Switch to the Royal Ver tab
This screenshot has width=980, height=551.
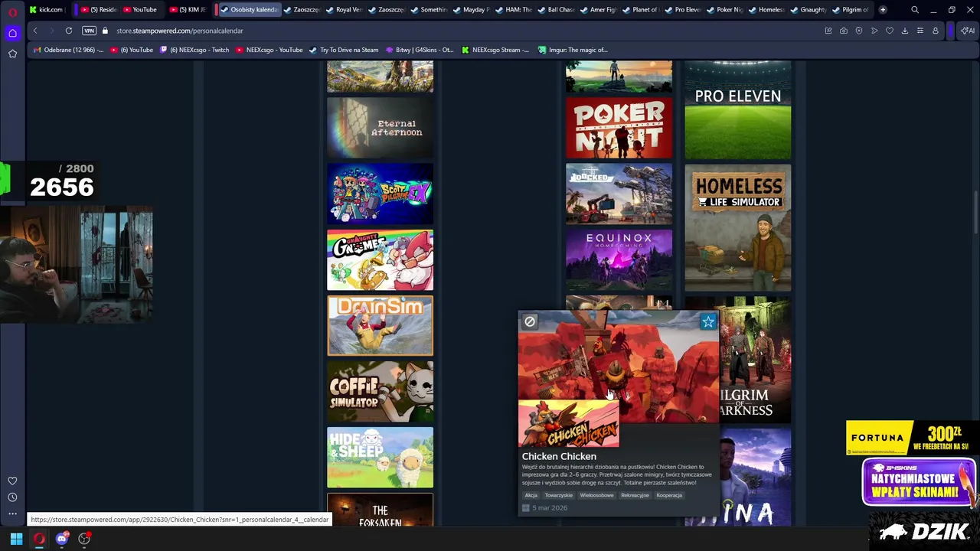pyautogui.click(x=345, y=10)
